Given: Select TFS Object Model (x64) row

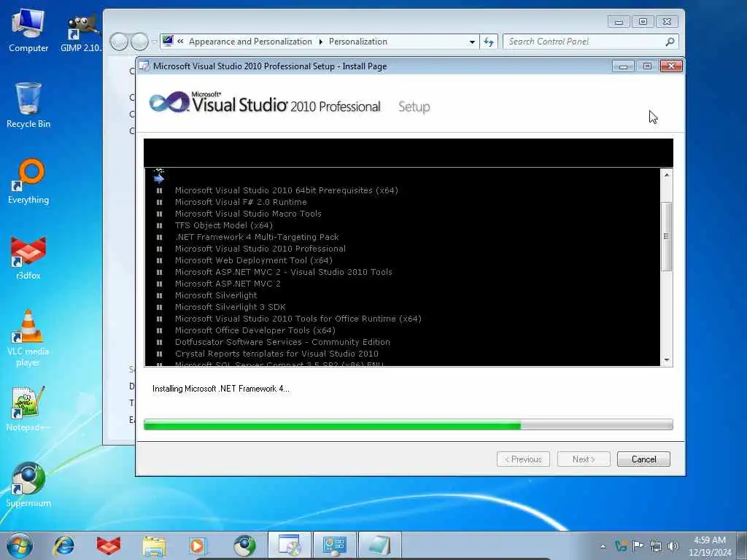Looking at the screenshot, I should pos(223,225).
